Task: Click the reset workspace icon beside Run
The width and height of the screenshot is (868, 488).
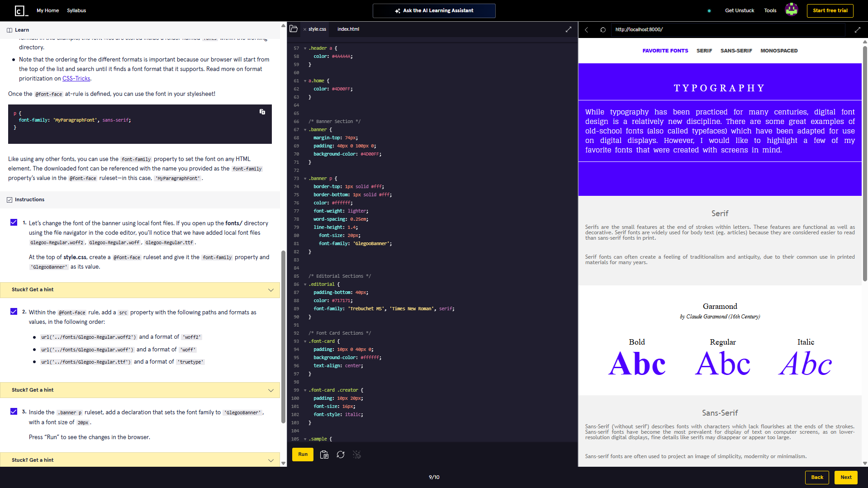Action: point(341,455)
